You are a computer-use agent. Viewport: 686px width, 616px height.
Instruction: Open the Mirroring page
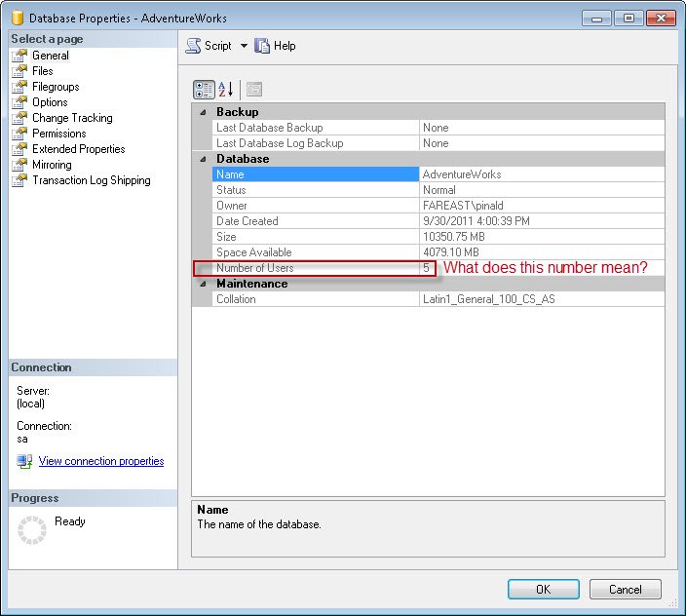pos(52,165)
